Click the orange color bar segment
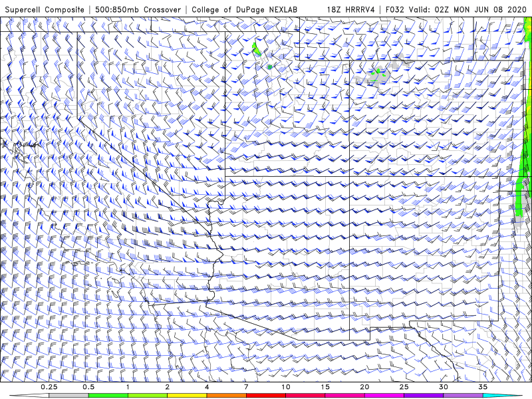Viewport: 532px width, 399px height. [226, 396]
